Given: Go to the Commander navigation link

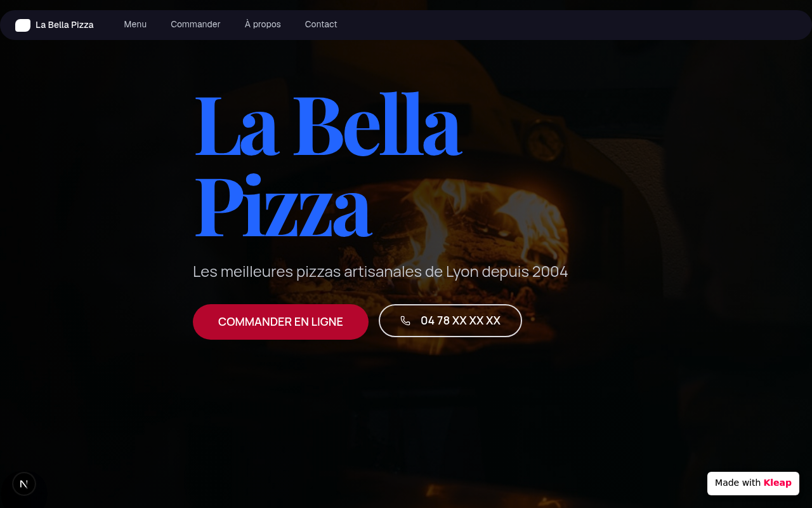Looking at the screenshot, I should [195, 24].
